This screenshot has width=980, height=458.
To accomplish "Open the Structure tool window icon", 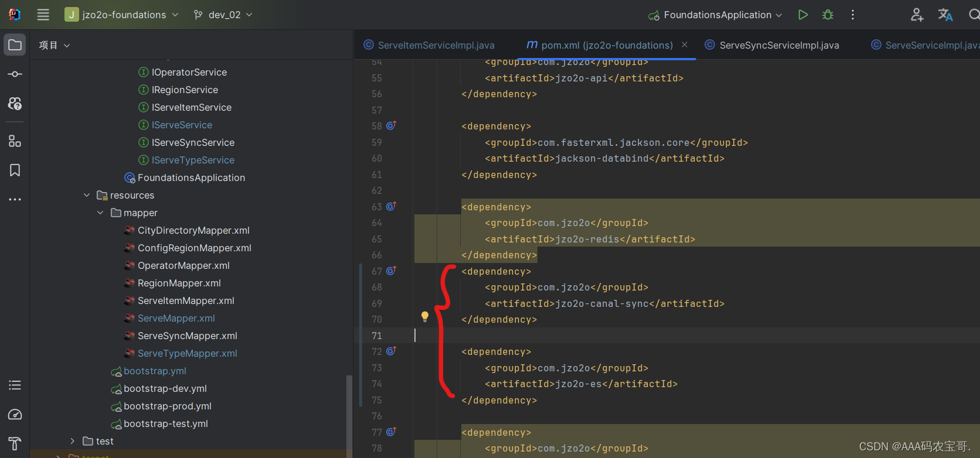I will (15, 141).
